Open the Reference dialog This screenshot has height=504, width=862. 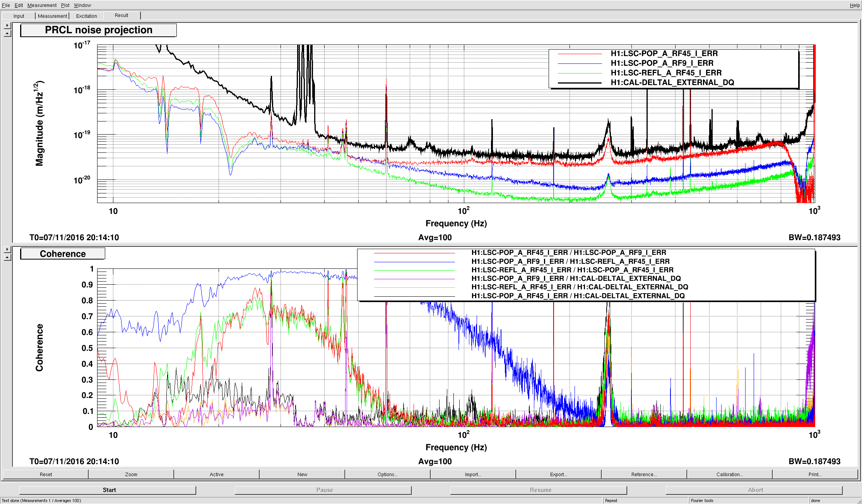tap(644, 474)
